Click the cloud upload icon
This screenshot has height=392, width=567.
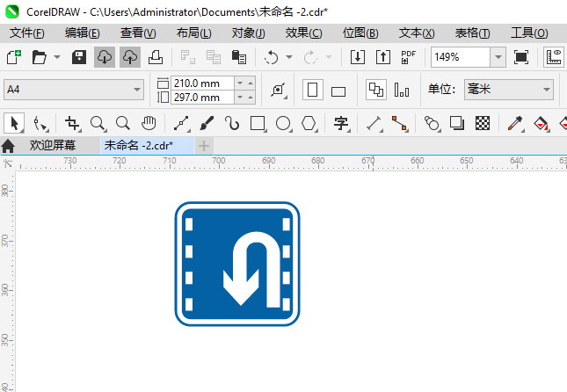pyautogui.click(x=130, y=57)
